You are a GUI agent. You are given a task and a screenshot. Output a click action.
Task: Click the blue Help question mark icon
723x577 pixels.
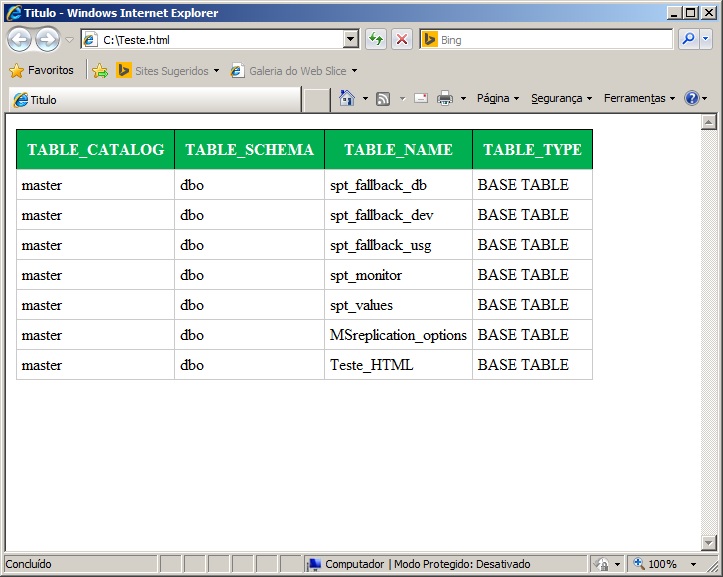tap(692, 98)
